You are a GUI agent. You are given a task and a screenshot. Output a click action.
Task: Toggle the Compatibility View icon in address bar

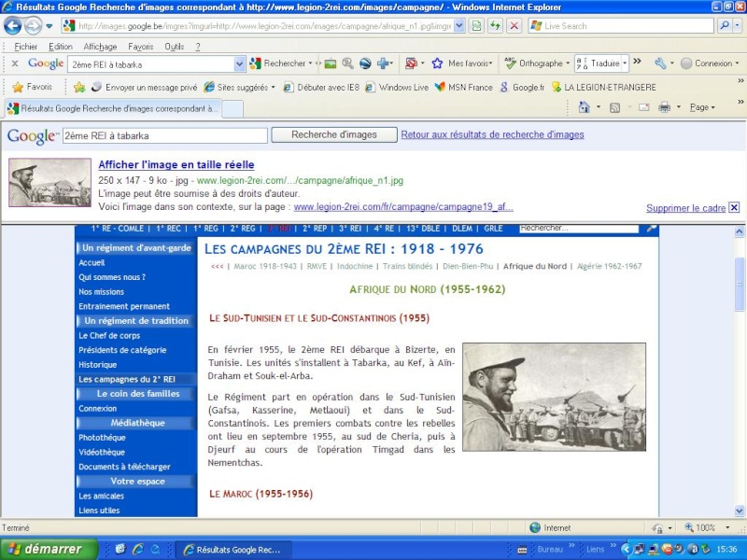coord(476,26)
